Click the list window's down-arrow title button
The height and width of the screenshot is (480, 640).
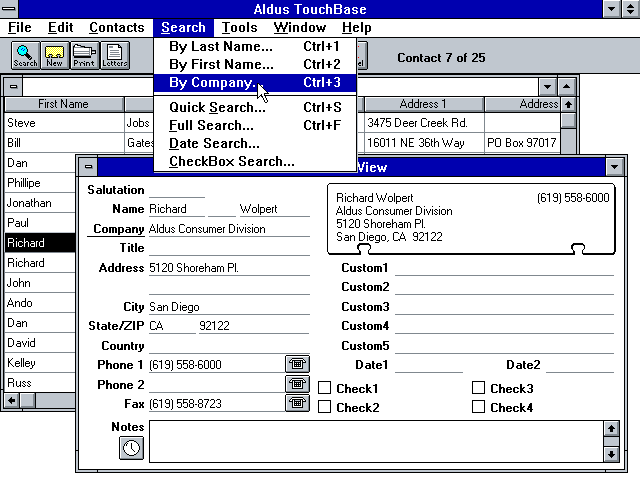pos(547,87)
